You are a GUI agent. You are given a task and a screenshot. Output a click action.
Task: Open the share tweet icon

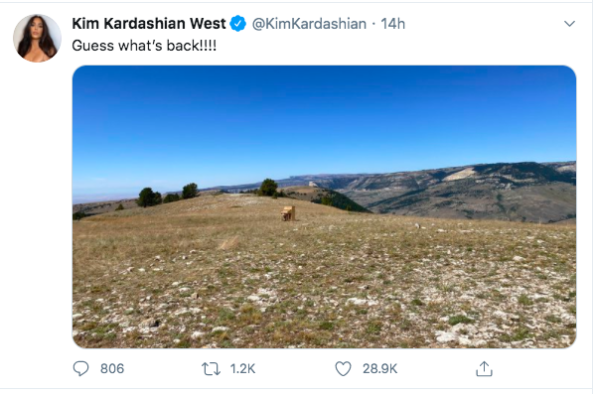484,369
